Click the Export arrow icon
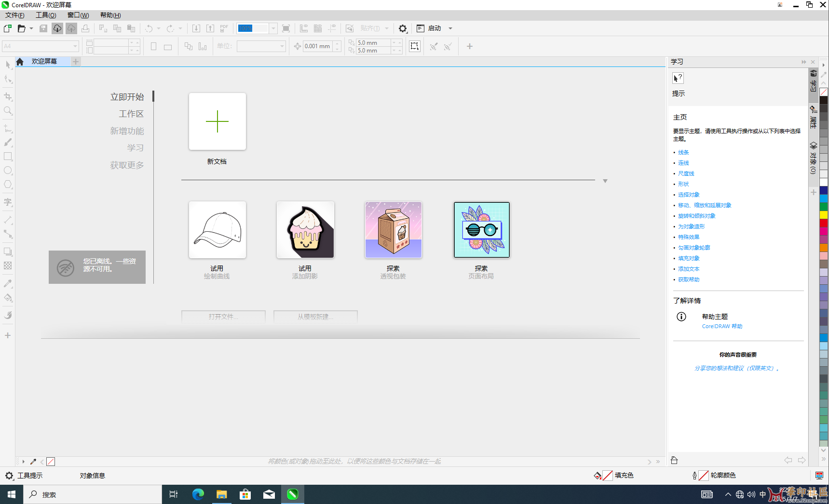 (x=210, y=28)
